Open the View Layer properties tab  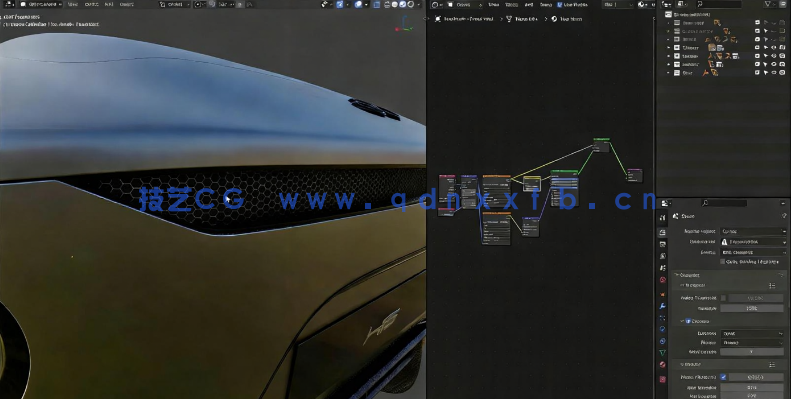coord(662,256)
